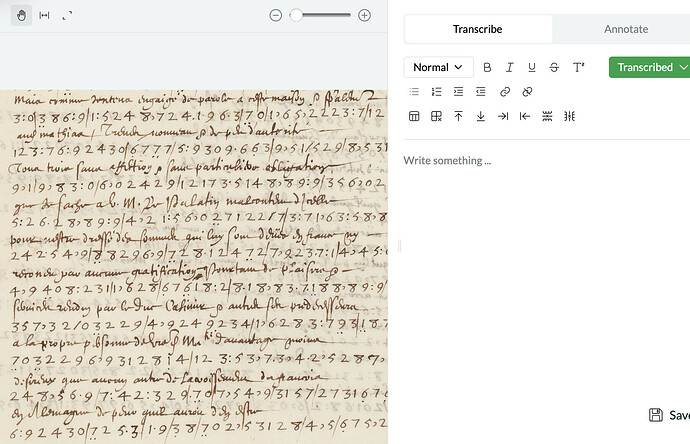Click the fullscreen expand icon

coord(67,16)
